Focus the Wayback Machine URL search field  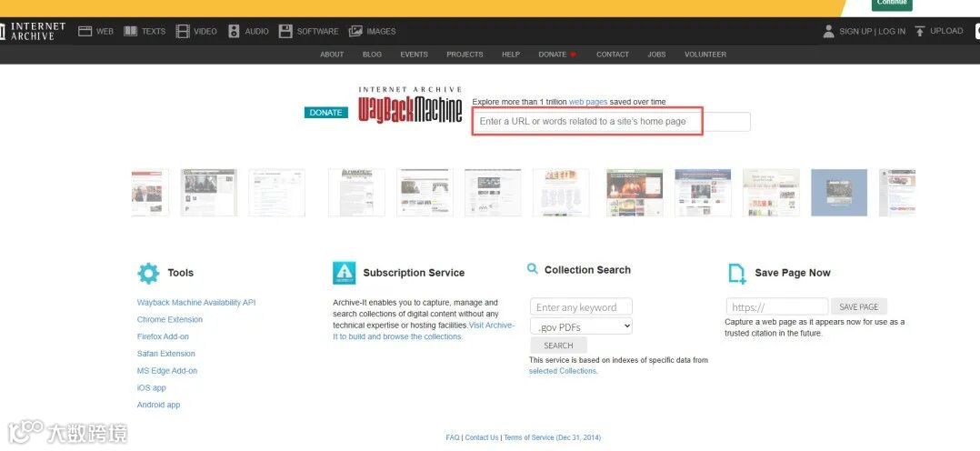coord(611,122)
